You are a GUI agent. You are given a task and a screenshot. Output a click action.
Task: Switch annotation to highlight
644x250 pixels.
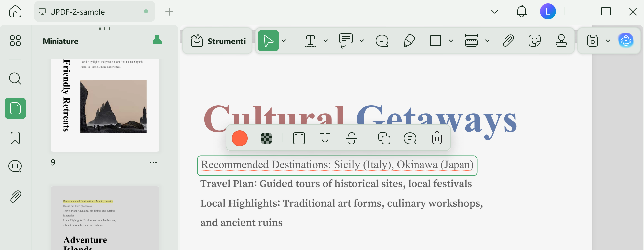coord(299,138)
